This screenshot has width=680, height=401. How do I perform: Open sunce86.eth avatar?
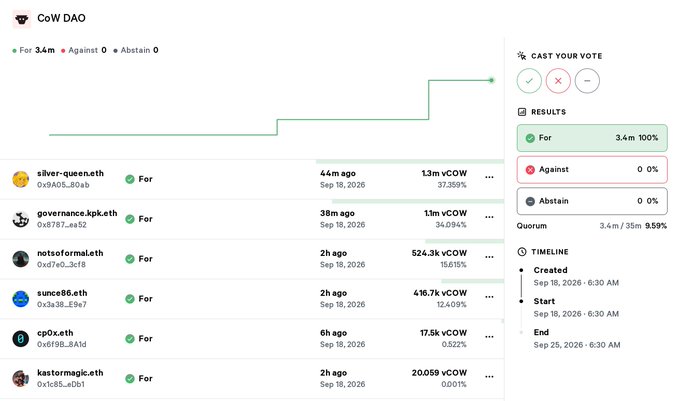point(20,299)
